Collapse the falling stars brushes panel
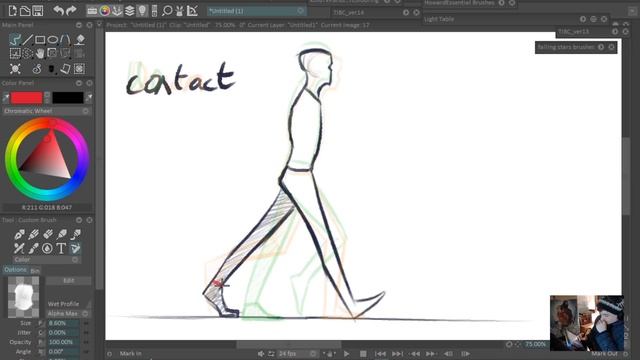 pyautogui.click(x=601, y=47)
